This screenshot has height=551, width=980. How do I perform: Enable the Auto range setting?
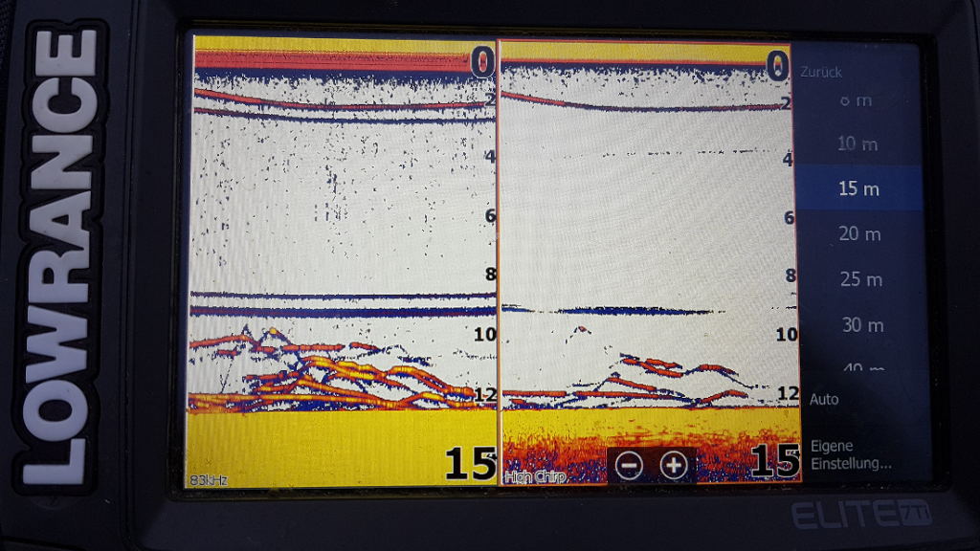pyautogui.click(x=824, y=399)
